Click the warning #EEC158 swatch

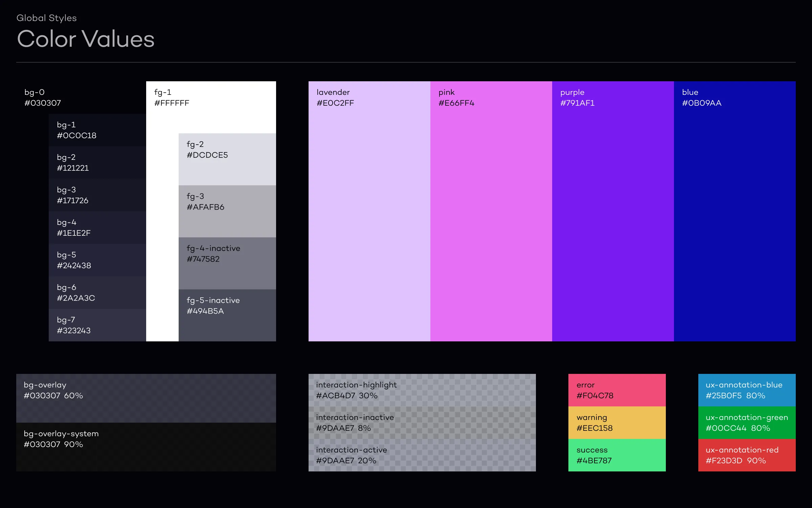tap(616, 423)
